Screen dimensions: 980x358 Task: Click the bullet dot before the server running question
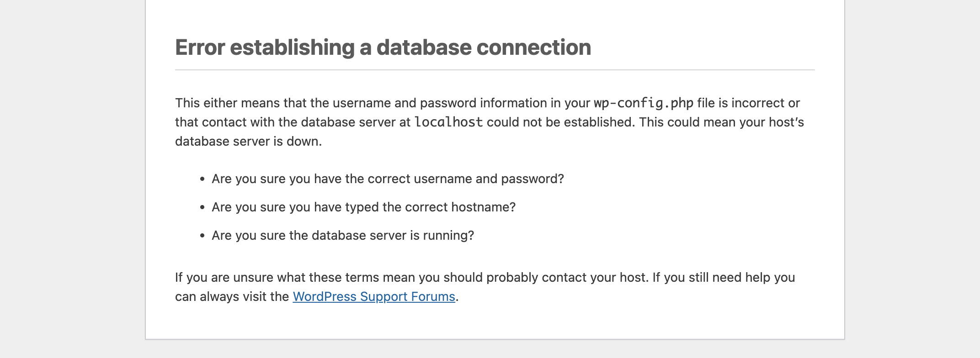202,236
